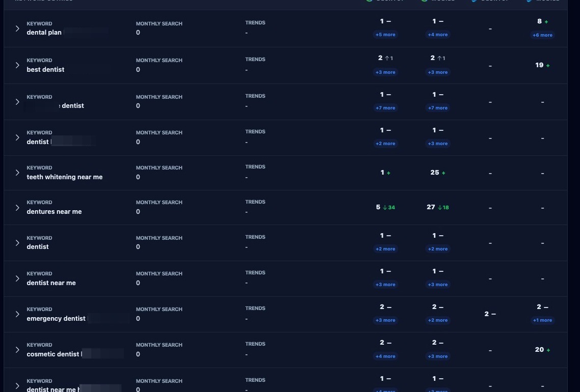
Task: Expand the dentures near me row
Action: pyautogui.click(x=17, y=208)
